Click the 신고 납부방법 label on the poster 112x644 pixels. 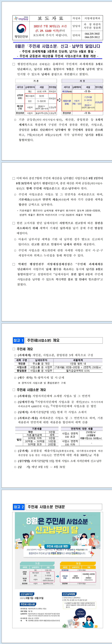[x=69, y=594]
